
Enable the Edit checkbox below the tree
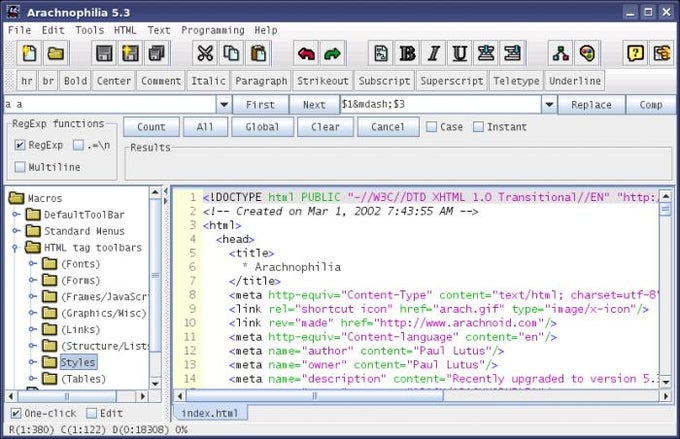point(92,413)
